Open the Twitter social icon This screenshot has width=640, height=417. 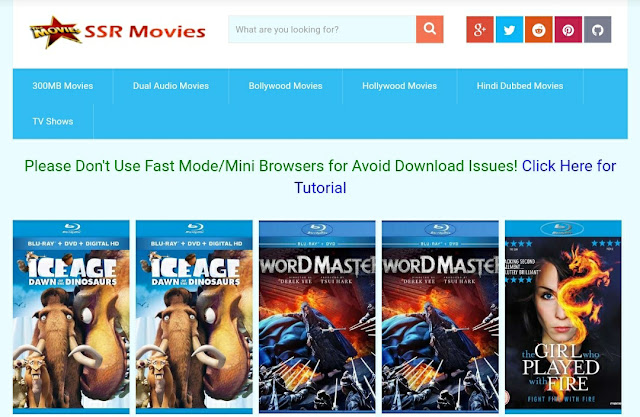[509, 29]
